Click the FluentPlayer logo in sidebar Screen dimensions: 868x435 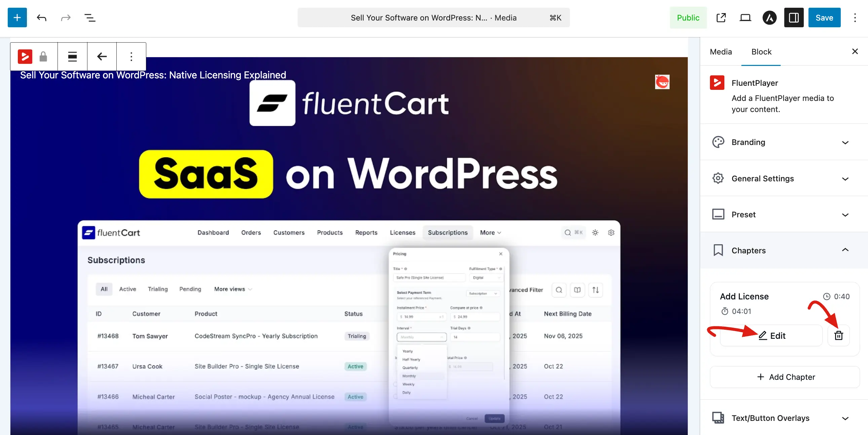point(717,83)
